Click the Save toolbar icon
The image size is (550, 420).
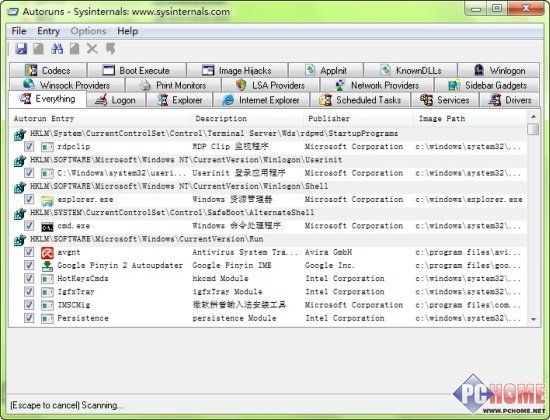[x=21, y=49]
